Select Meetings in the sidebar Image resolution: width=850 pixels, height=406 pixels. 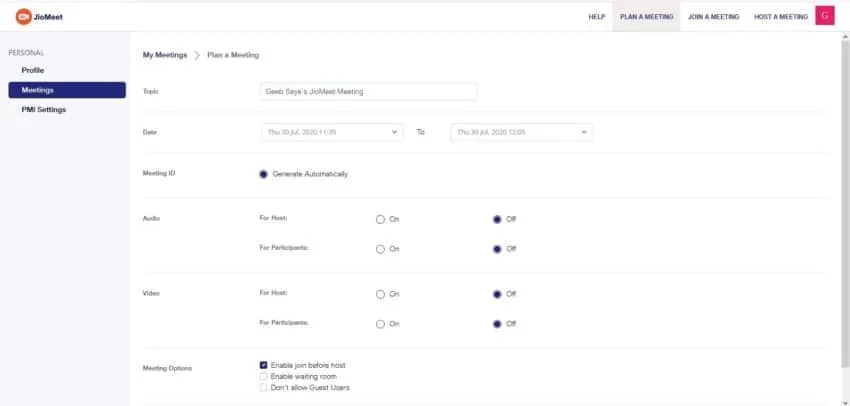point(67,90)
